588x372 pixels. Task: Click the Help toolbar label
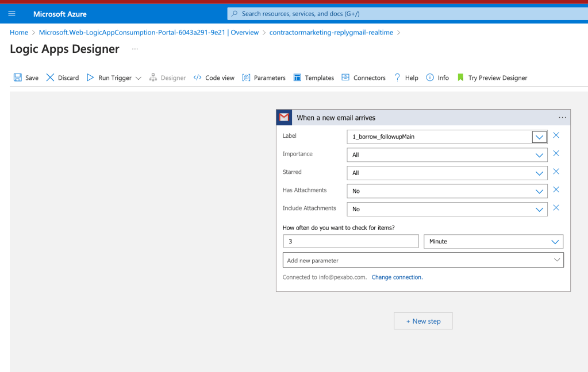click(412, 78)
